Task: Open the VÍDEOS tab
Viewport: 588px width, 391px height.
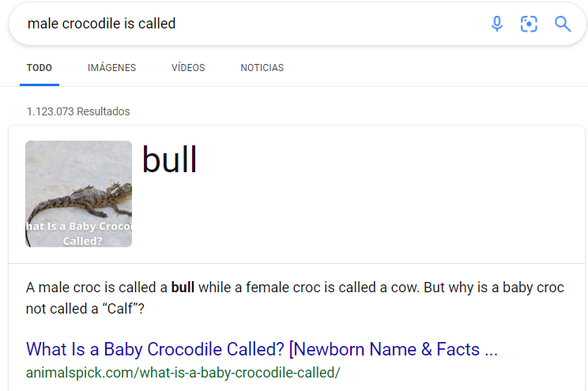Action: 188,68
